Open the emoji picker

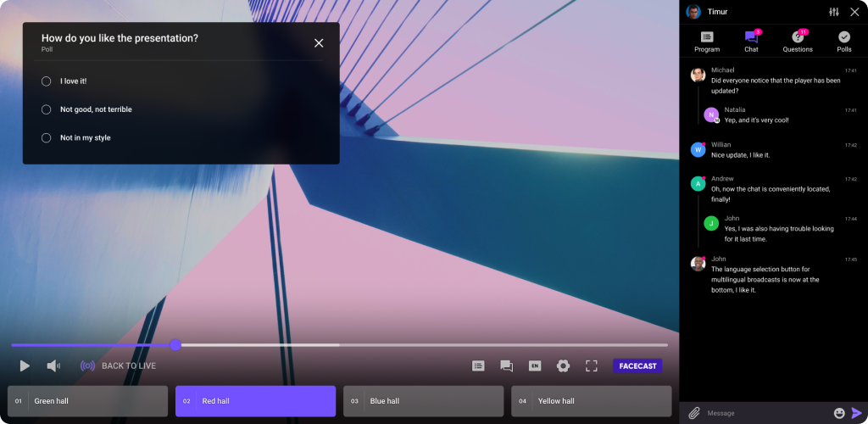click(x=839, y=413)
